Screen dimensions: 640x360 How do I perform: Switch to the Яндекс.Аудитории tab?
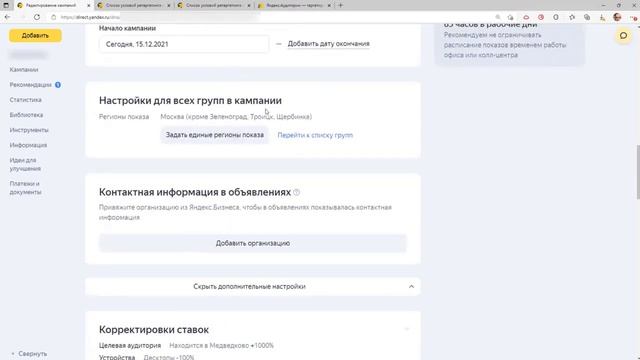click(294, 6)
